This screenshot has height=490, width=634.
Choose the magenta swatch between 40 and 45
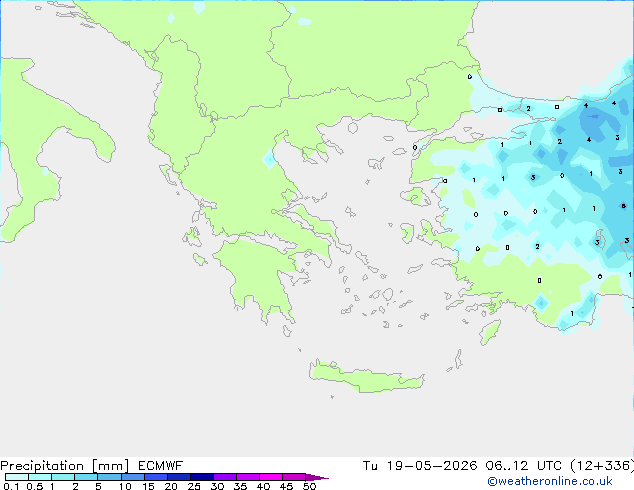pyautogui.click(x=271, y=477)
